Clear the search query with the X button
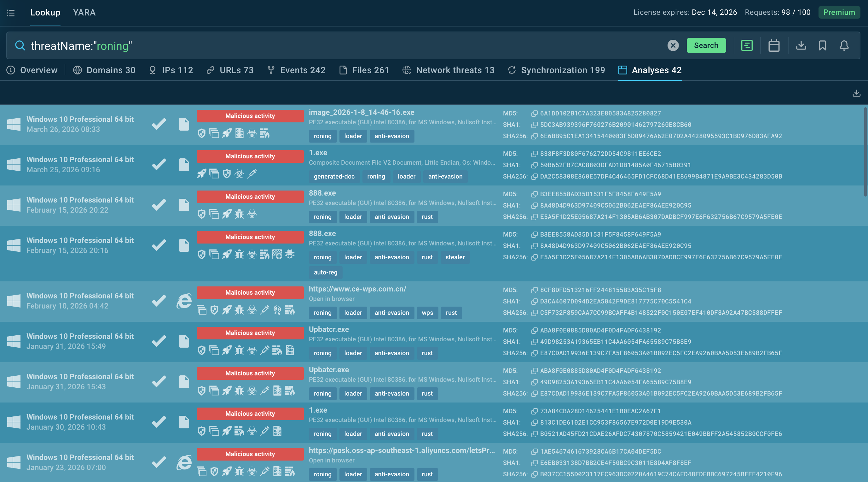868x482 pixels. coord(673,45)
